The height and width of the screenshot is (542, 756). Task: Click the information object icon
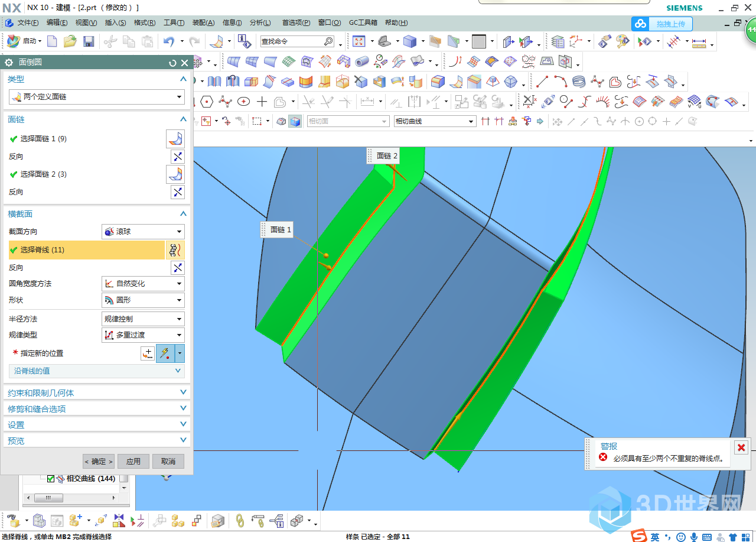244,41
